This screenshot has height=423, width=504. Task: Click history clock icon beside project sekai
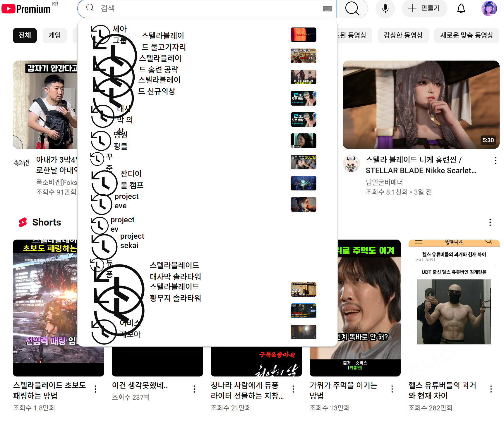tap(104, 246)
